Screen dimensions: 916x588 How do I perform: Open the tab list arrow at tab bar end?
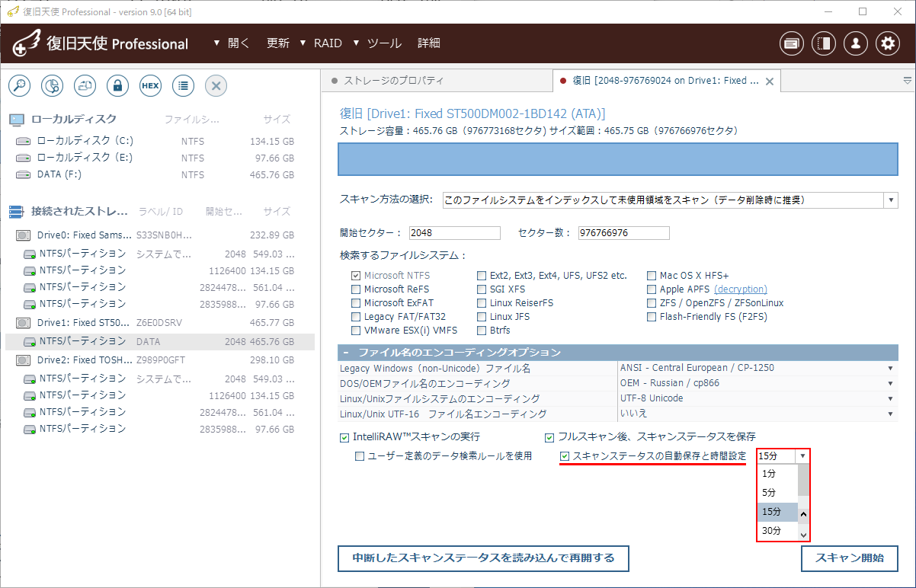[x=907, y=80]
